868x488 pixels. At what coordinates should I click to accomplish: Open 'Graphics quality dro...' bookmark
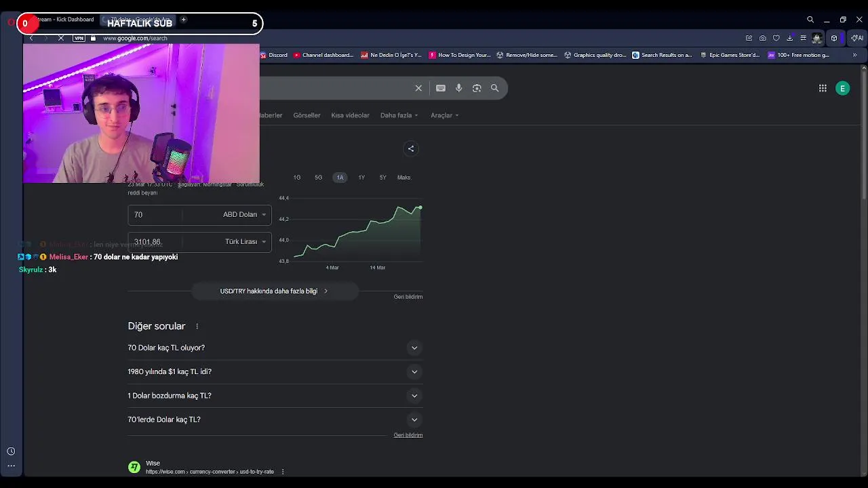595,55
